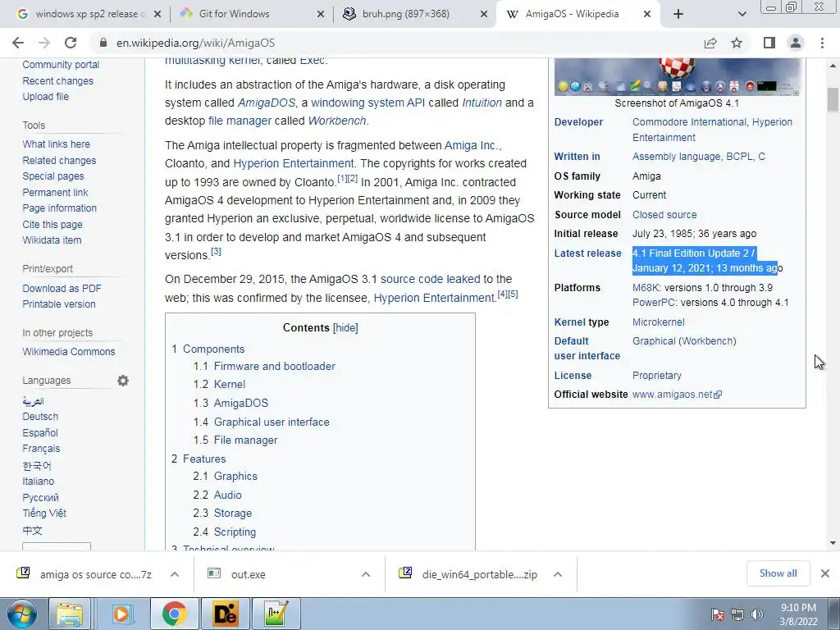Expand options for die_win64_portable zip download
840x630 pixels.
tap(558, 574)
